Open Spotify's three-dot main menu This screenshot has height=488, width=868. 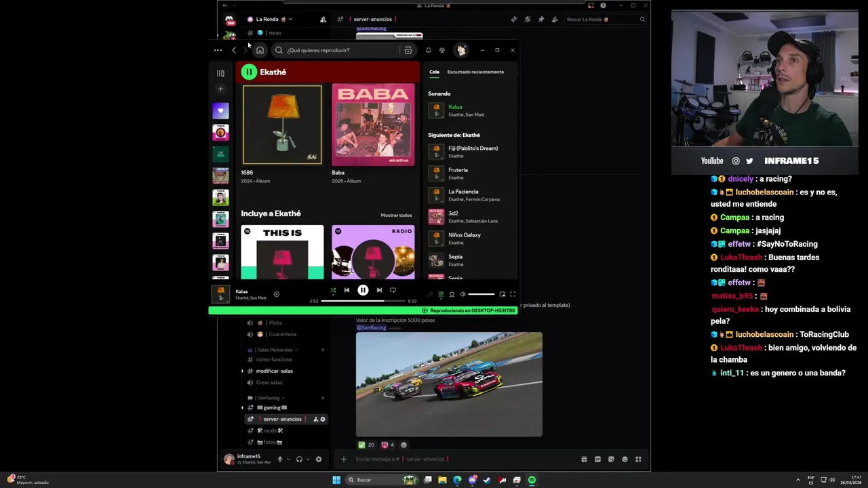pyautogui.click(x=218, y=50)
